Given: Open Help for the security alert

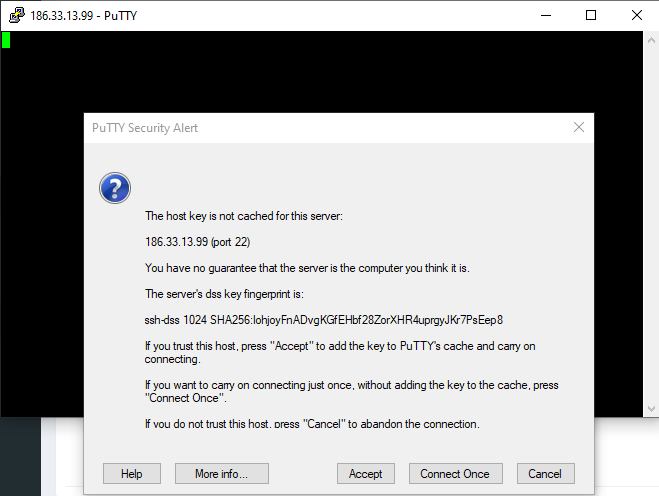Looking at the screenshot, I should [132, 474].
